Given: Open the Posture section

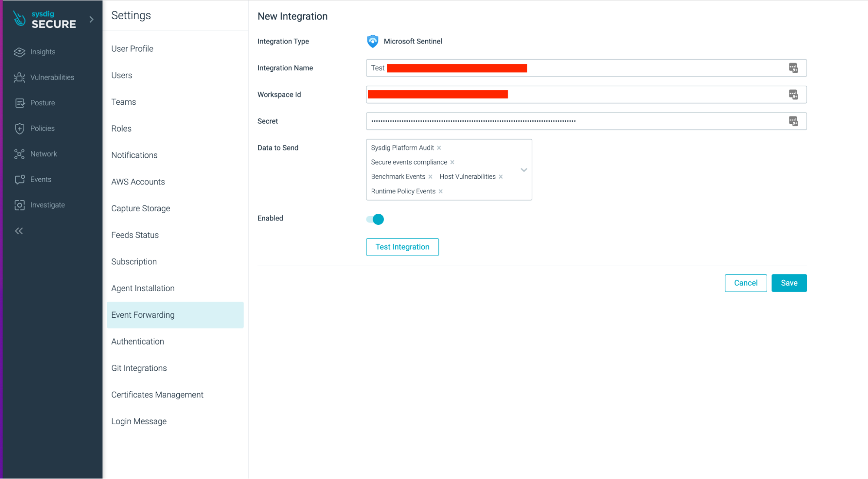Looking at the screenshot, I should click(42, 103).
